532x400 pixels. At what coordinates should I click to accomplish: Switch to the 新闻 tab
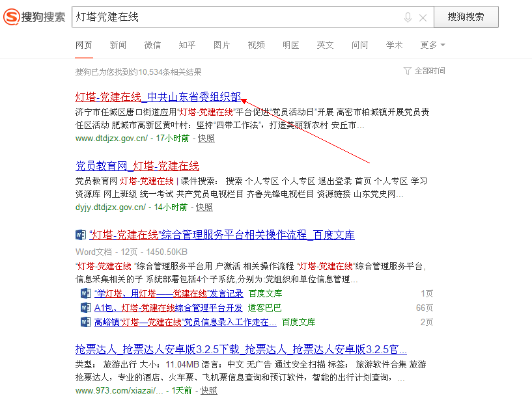click(118, 45)
